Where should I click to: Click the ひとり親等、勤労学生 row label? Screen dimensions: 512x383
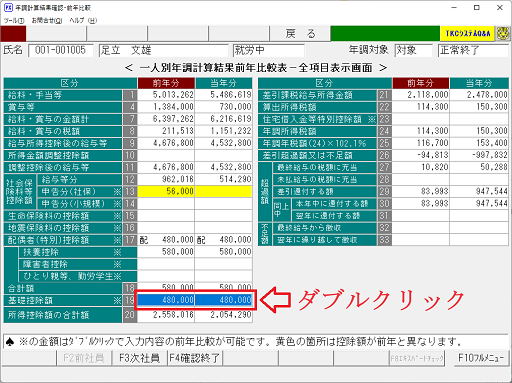[x=78, y=276]
